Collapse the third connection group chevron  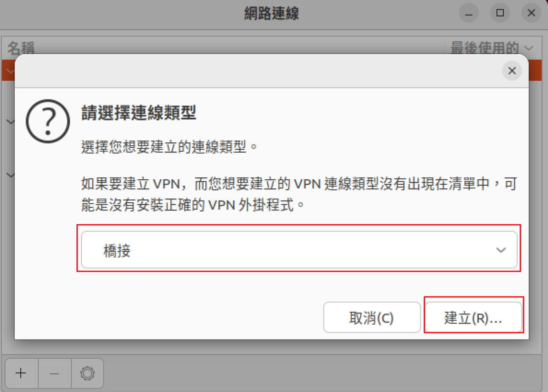(x=11, y=175)
